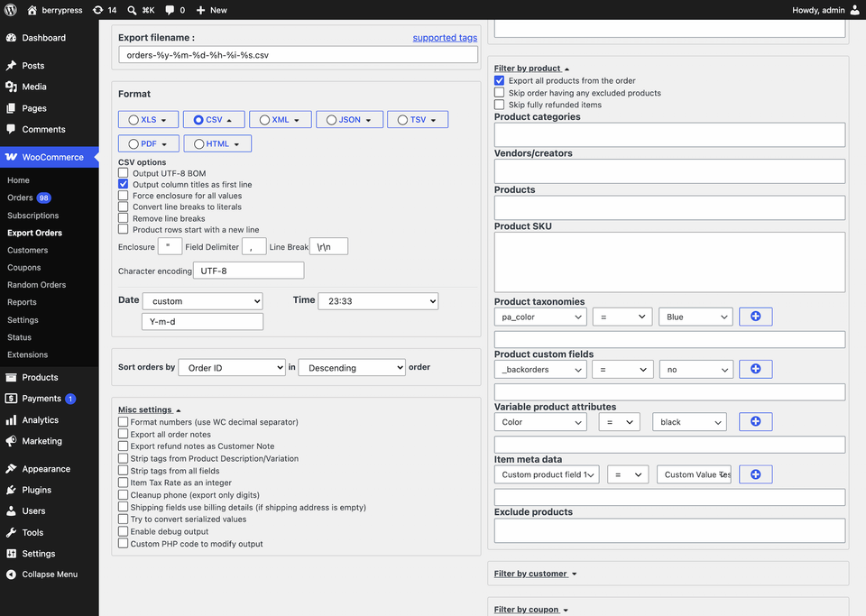Open Products icon in sidebar
Viewport: 866px width, 616px height.
click(x=11, y=377)
